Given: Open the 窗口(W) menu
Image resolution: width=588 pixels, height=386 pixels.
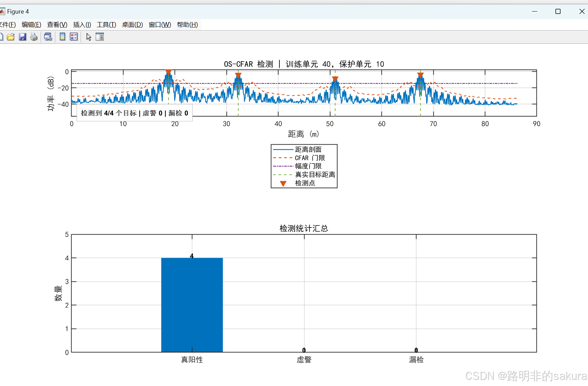Looking at the screenshot, I should [160, 25].
